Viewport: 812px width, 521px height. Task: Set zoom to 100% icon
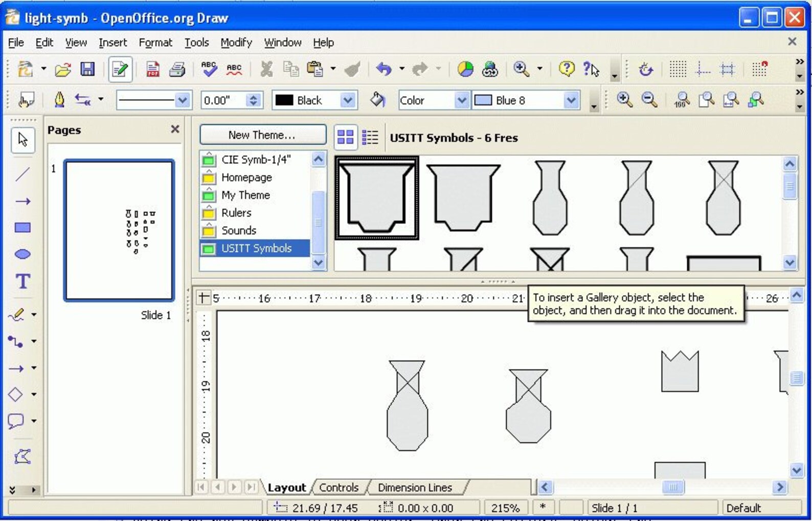point(682,100)
